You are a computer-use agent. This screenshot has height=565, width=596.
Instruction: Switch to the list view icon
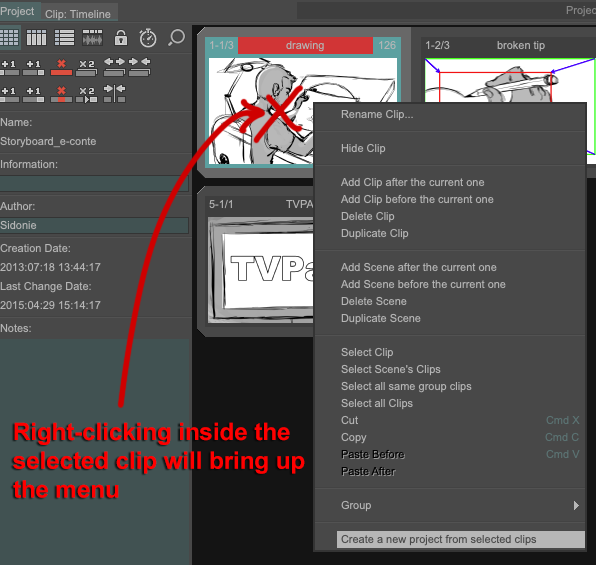point(64,38)
